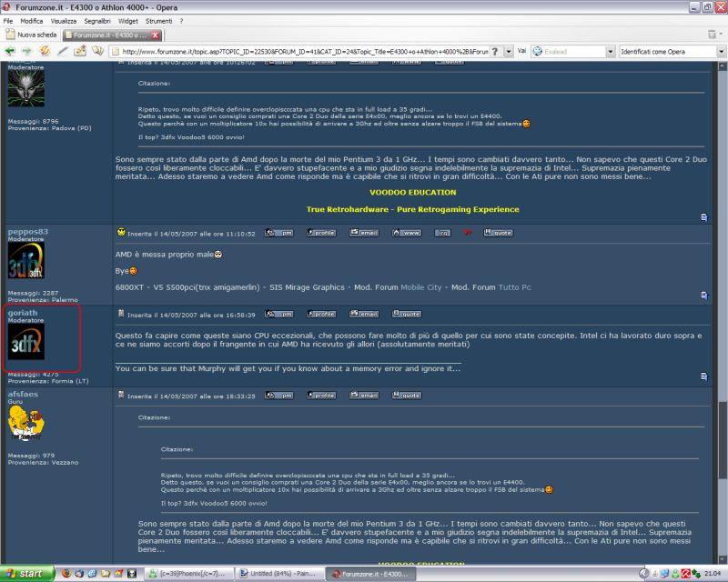
Task: Click the 'Nuova scheda' new tab button
Action: click(32, 35)
